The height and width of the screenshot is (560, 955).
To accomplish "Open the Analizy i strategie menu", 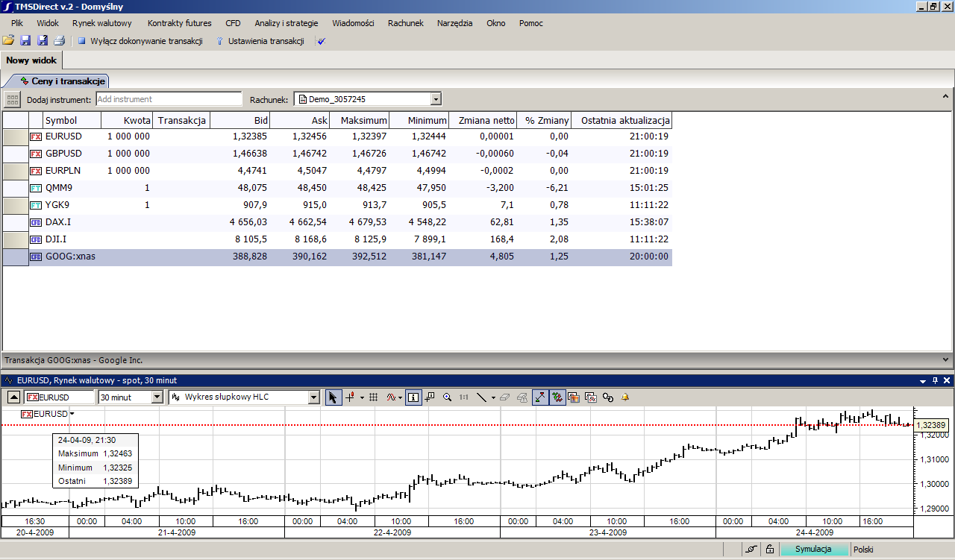I will (286, 23).
